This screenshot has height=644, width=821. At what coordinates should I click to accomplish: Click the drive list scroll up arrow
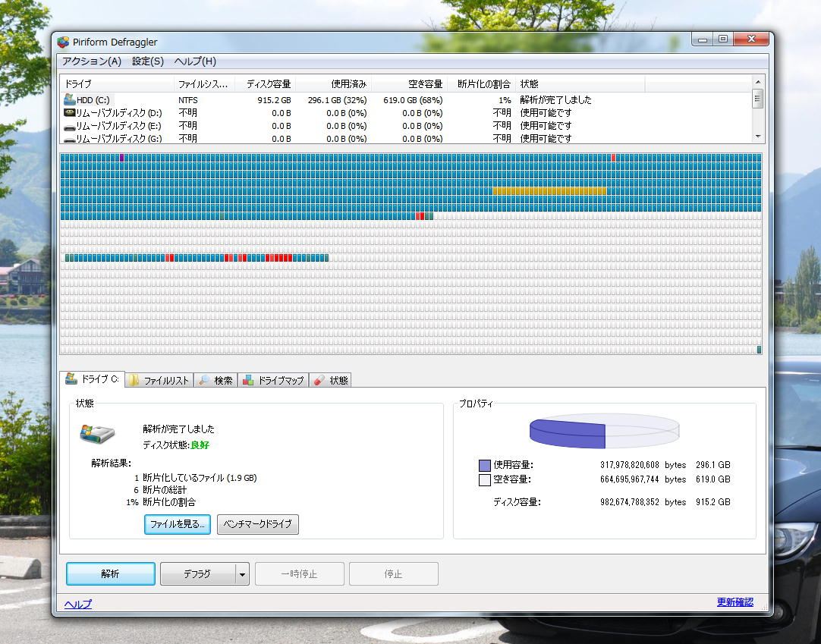(758, 82)
